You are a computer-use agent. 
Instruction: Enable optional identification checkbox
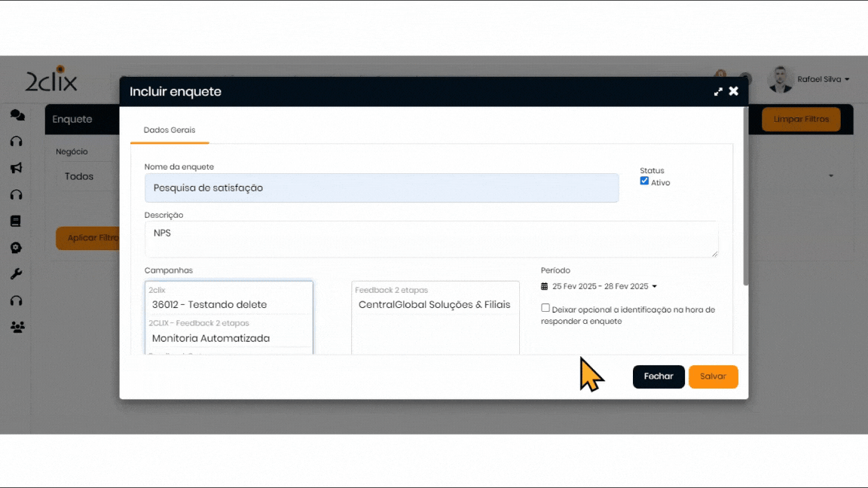[546, 308]
